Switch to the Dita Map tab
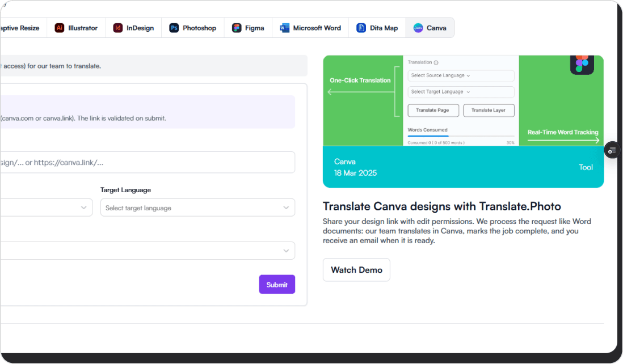 point(377,28)
